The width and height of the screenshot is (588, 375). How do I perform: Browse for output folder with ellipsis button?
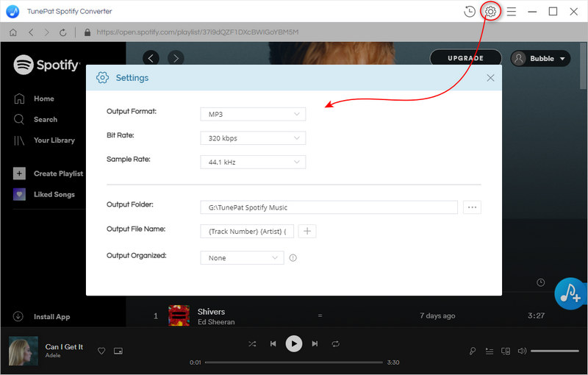[x=472, y=207]
